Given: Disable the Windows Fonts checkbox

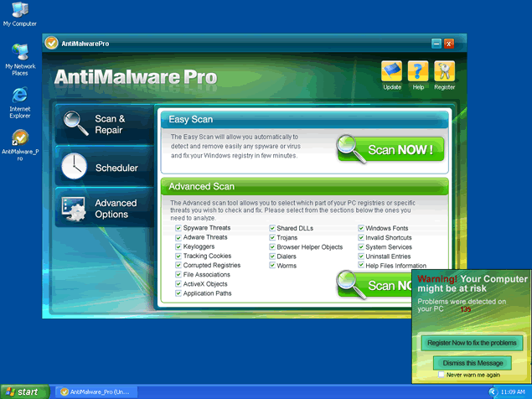Looking at the screenshot, I should coord(360,228).
